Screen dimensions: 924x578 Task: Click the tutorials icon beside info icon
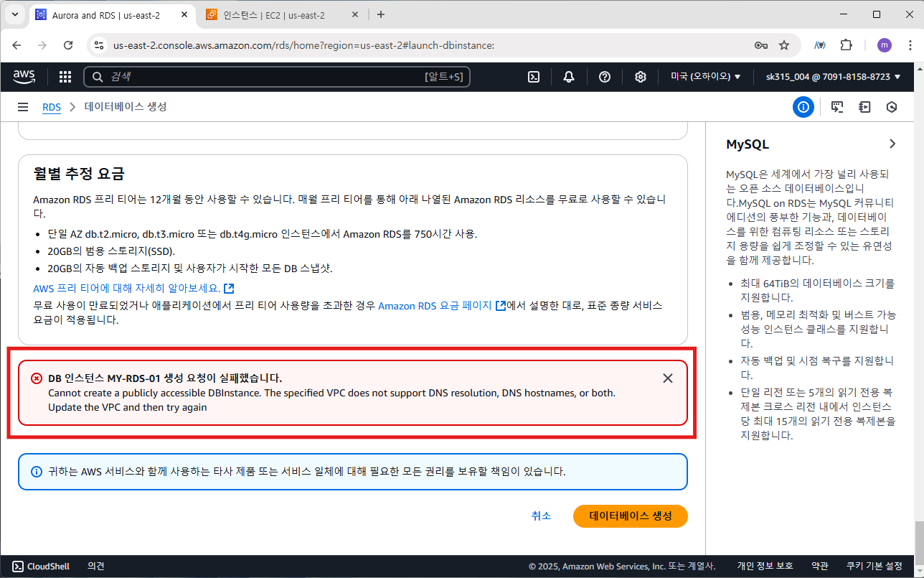(837, 107)
